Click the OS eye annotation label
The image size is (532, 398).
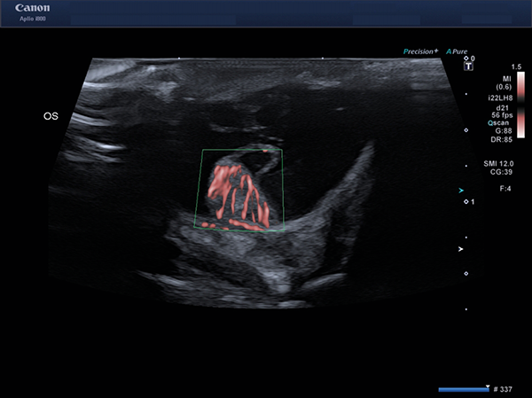(x=51, y=116)
